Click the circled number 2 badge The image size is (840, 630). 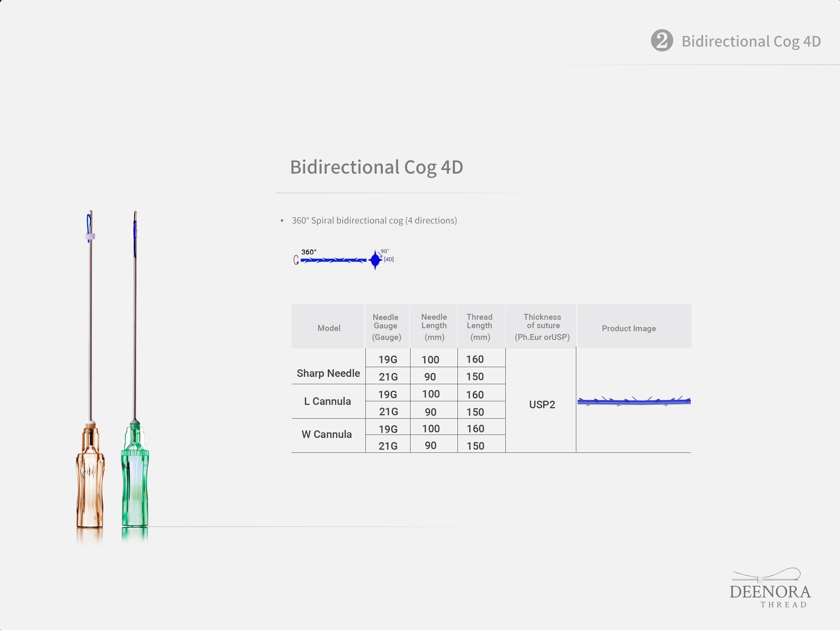coord(662,41)
